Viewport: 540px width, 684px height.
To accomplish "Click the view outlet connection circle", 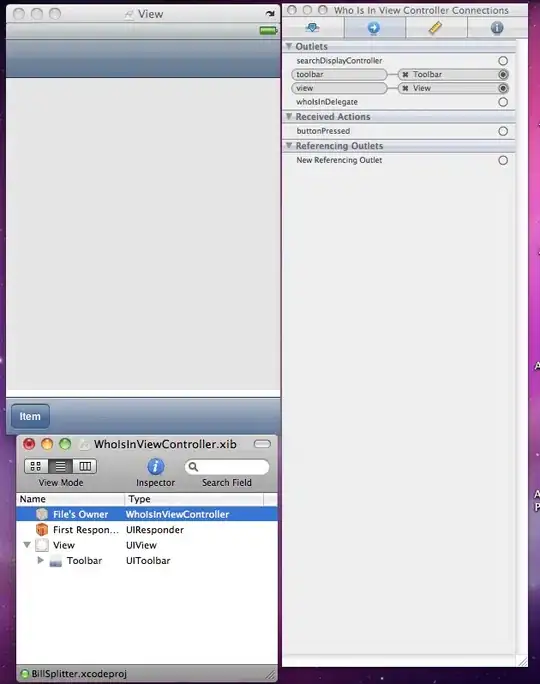I will 503,89.
